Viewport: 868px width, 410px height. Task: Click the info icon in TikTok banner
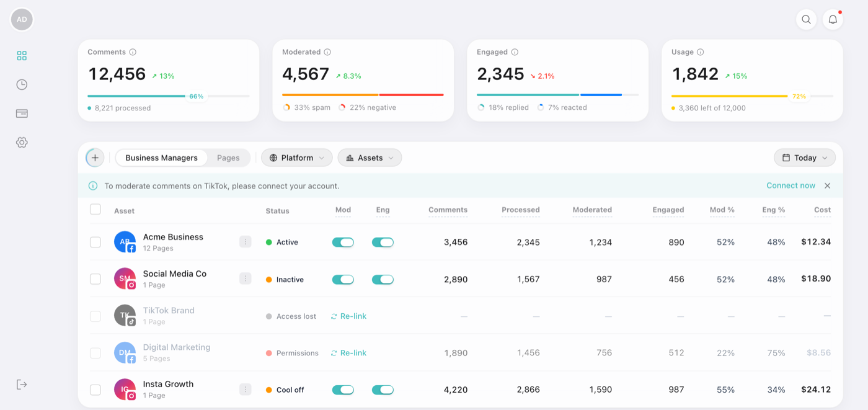(93, 185)
